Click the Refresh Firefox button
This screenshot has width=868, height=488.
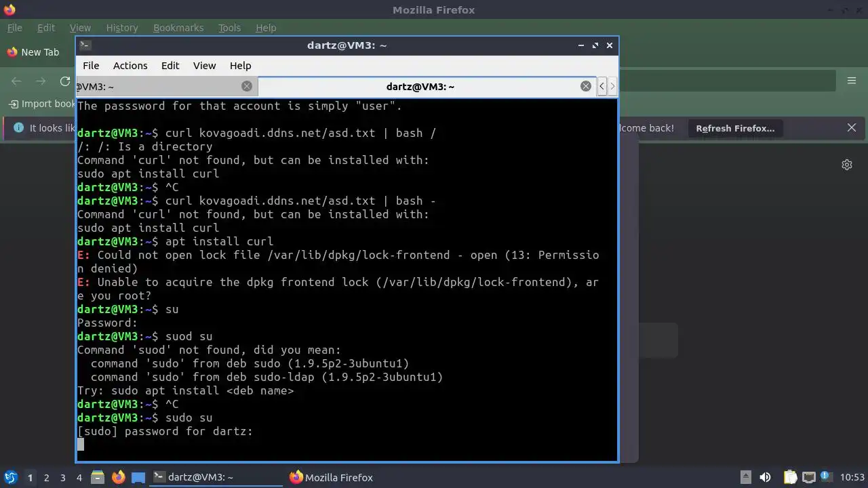[735, 128]
